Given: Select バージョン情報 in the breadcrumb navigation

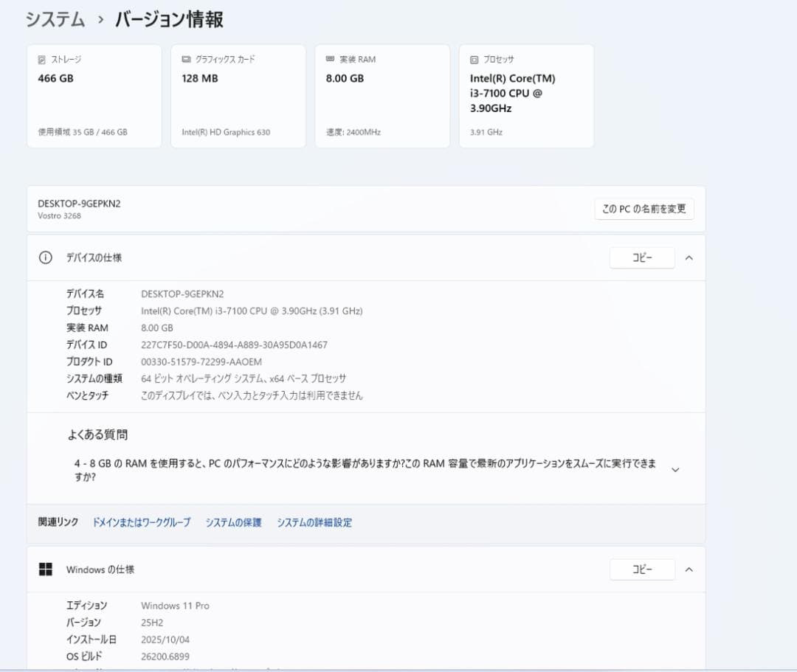Looking at the screenshot, I should [x=168, y=20].
